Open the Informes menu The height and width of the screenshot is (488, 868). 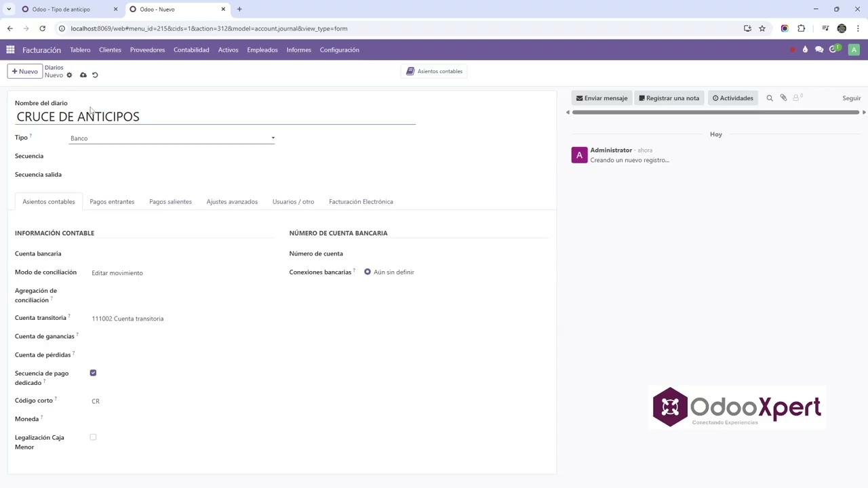coord(298,49)
